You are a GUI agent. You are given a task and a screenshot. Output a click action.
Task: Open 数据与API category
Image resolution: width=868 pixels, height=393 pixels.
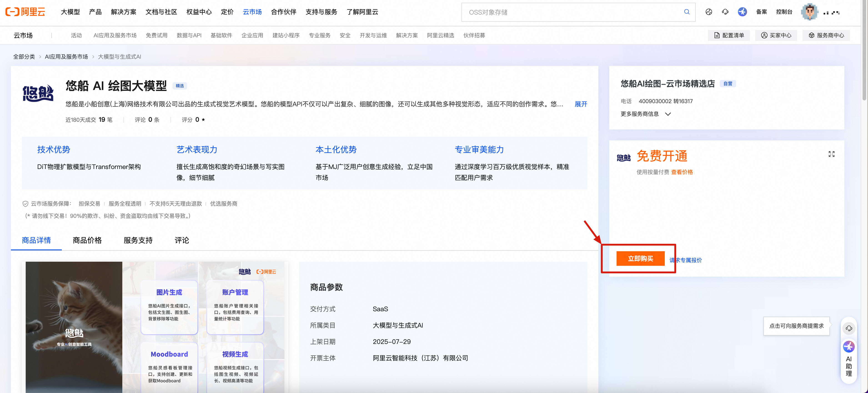click(189, 35)
